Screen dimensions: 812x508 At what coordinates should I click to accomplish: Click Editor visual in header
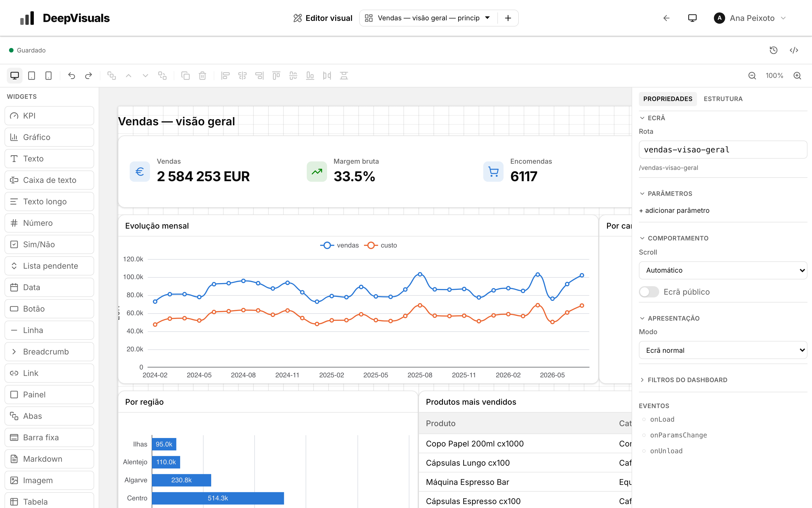click(x=323, y=18)
